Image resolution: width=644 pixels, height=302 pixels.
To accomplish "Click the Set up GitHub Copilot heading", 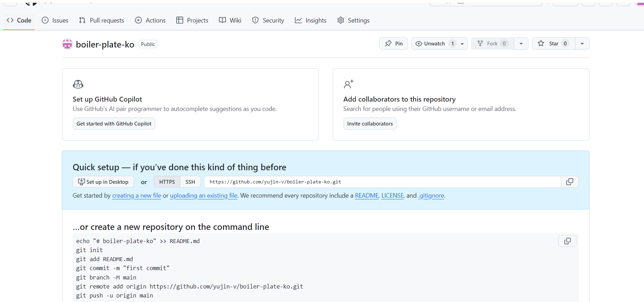I will pos(107,99).
